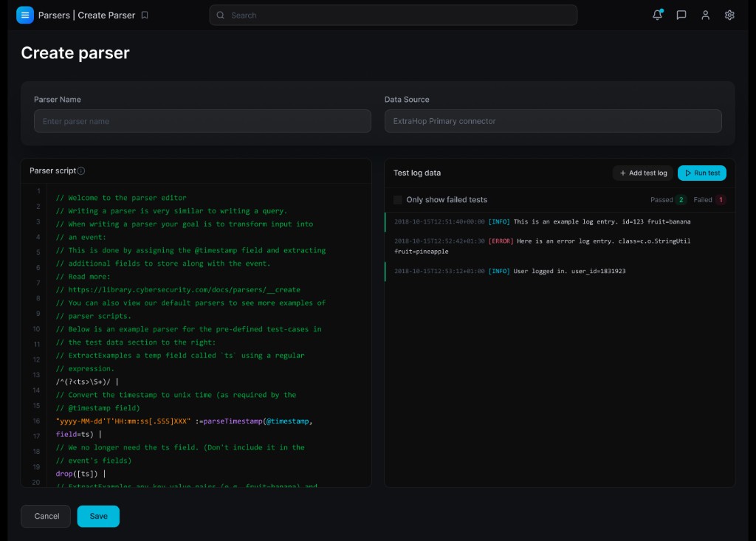Screen dimensions: 756x541
Task: Enable Only show failed tests
Action: click(397, 199)
